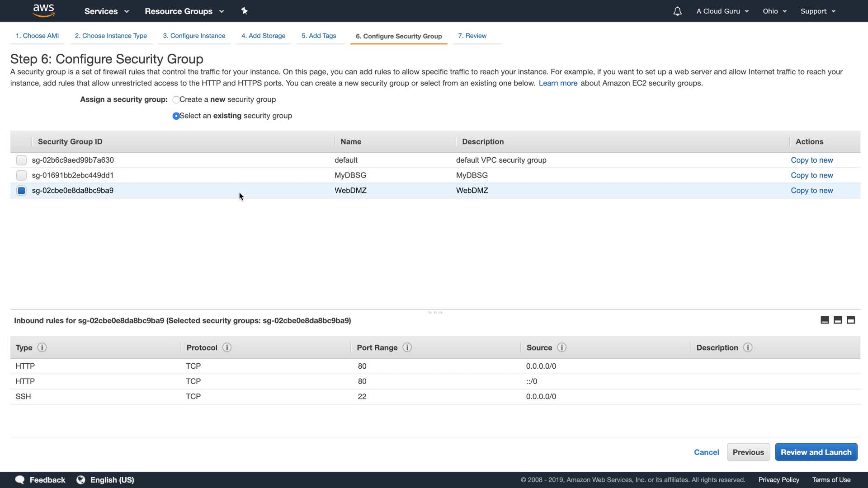Click the AWS logo home icon
The image size is (868, 488).
tap(43, 10)
